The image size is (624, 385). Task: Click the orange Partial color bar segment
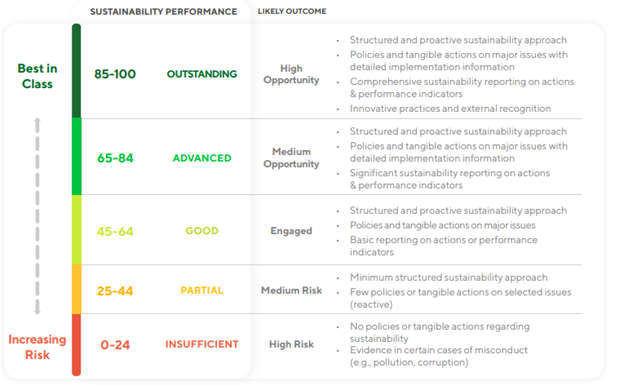click(x=76, y=289)
